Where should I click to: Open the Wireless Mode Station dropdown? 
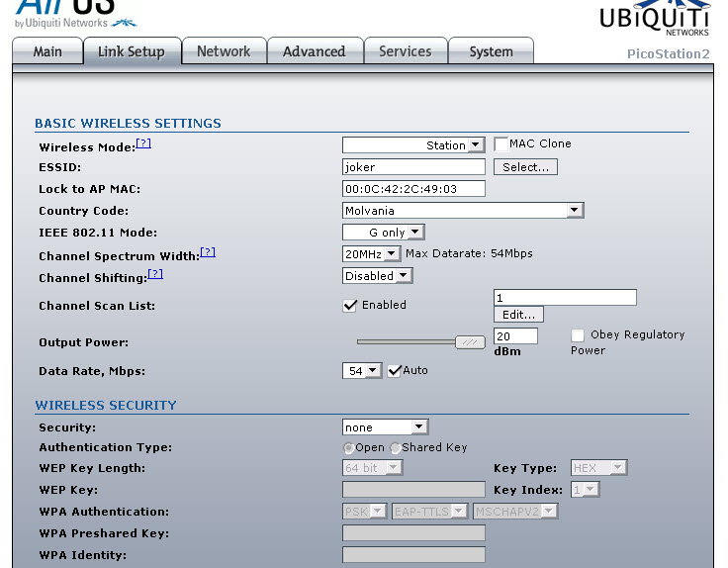(x=413, y=144)
